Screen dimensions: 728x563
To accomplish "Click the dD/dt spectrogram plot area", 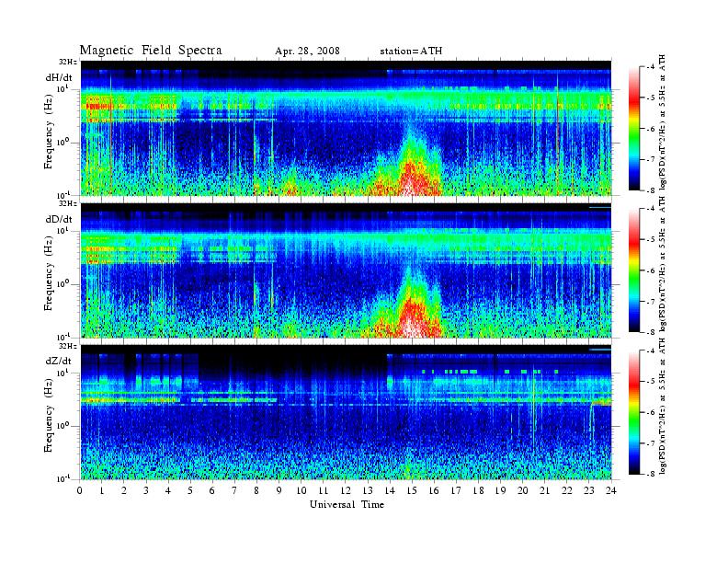I will [346, 270].
